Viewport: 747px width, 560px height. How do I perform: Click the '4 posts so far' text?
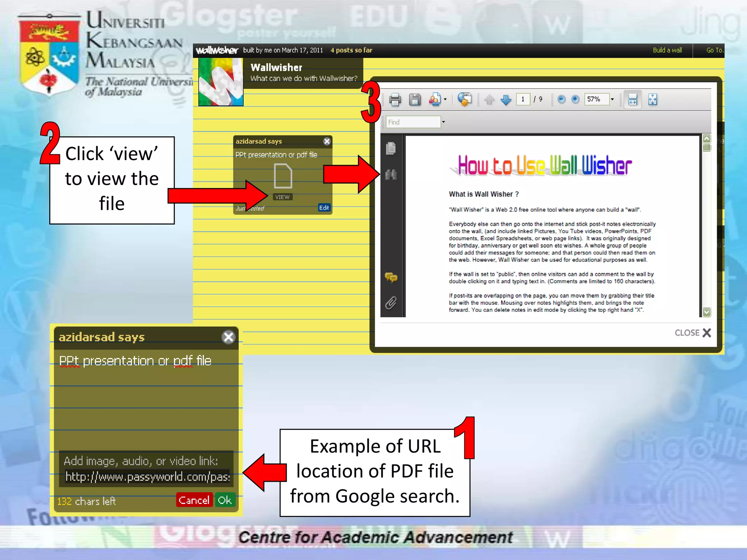click(351, 50)
